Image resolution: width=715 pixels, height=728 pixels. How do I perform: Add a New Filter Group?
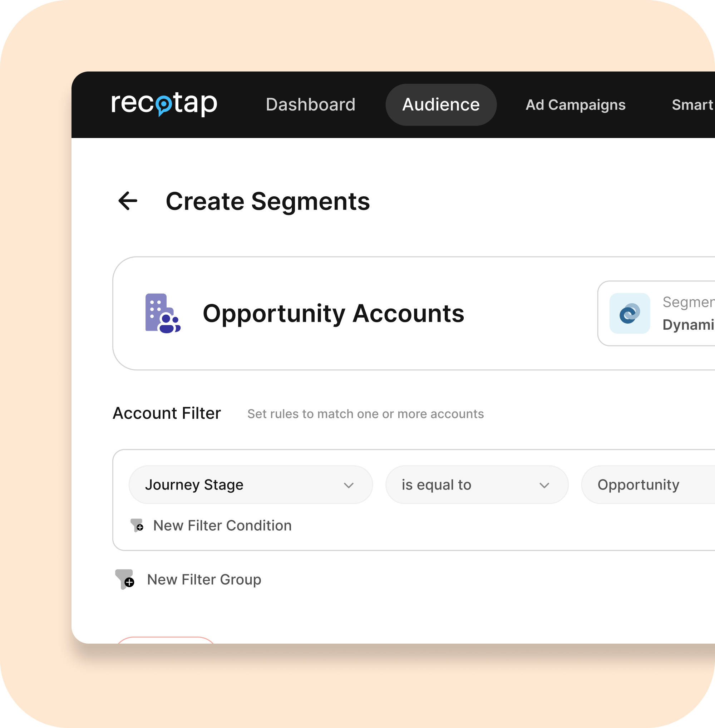click(204, 579)
